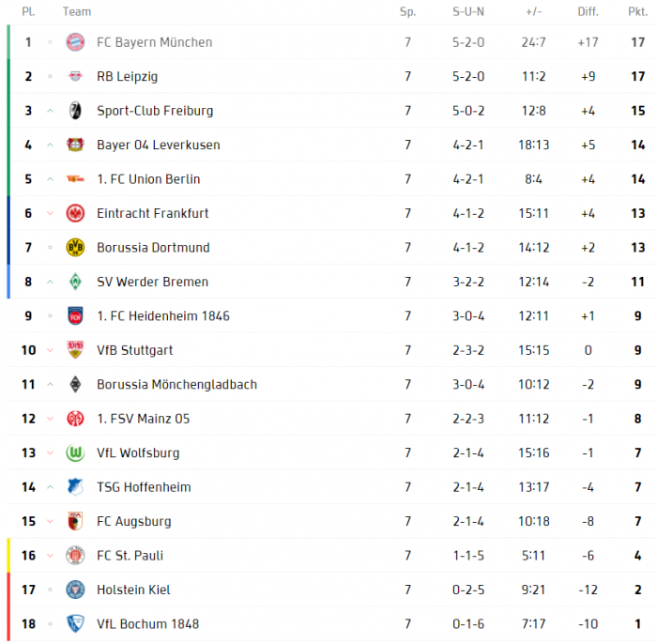Open the Borussia Mönchengladbach team link

176,385
